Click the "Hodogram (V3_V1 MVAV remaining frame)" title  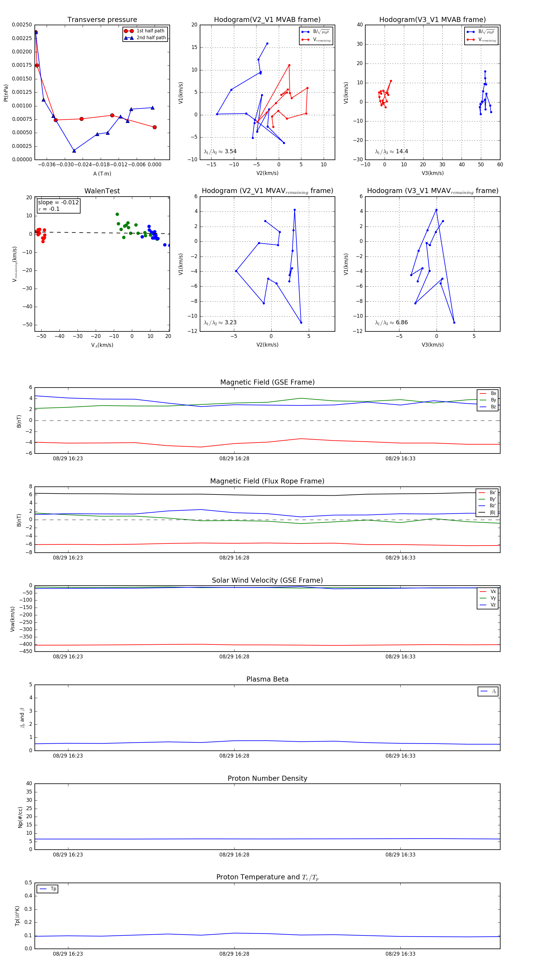(432, 191)
